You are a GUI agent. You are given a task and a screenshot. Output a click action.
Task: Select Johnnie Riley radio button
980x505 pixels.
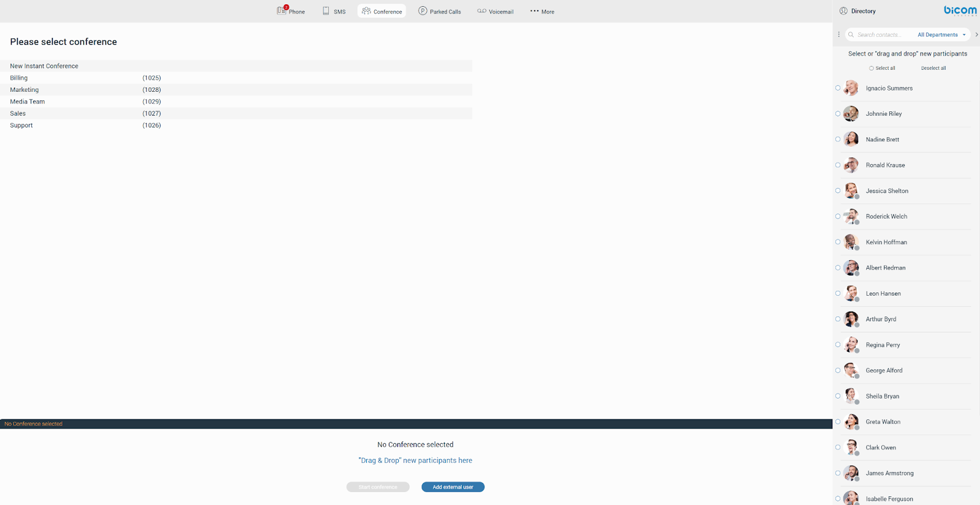838,114
